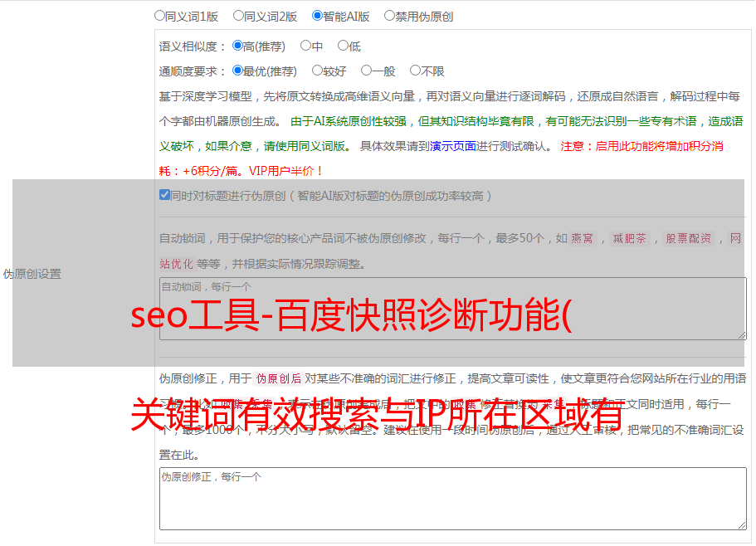The height and width of the screenshot is (546, 756).
Task: Click the red 注意 warning text
Action: point(641,146)
